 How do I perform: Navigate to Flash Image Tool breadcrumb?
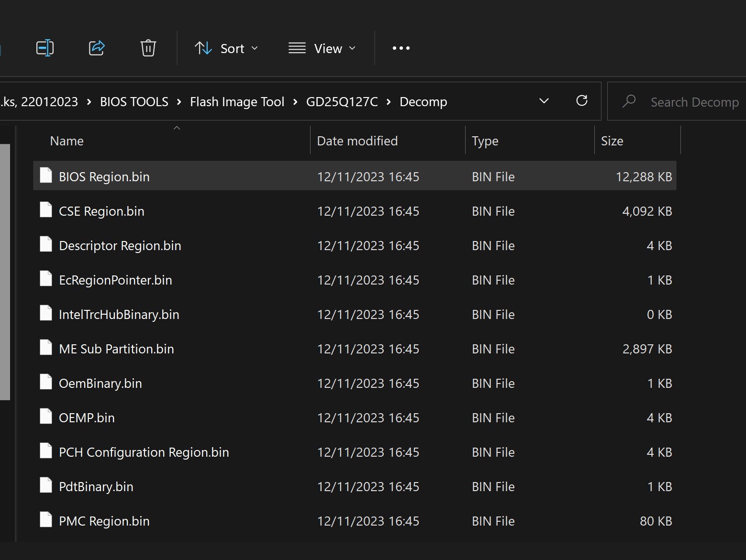click(237, 102)
